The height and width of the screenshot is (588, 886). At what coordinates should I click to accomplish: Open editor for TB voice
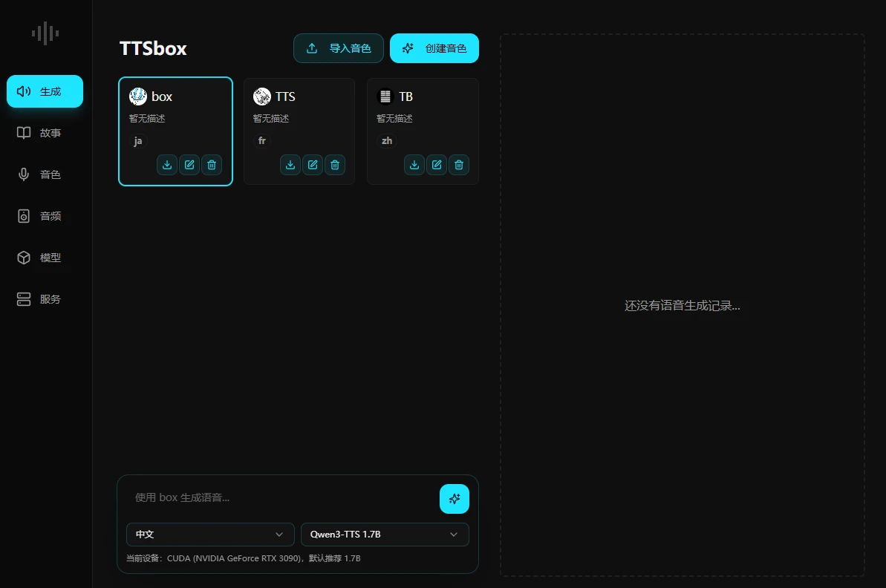coord(437,165)
